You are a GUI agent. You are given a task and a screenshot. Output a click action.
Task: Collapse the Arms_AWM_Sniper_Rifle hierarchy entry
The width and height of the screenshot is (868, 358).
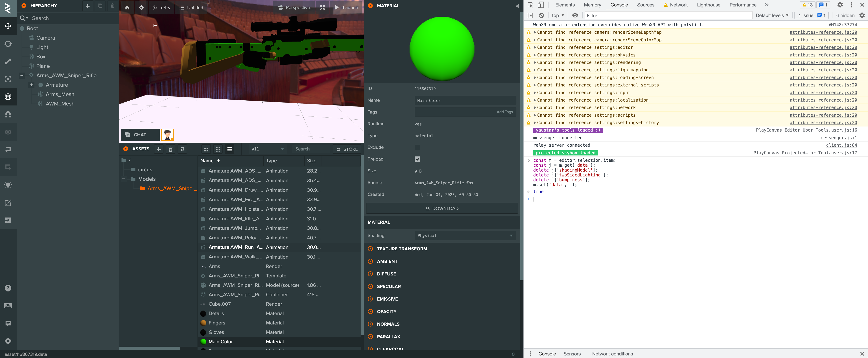[22, 75]
